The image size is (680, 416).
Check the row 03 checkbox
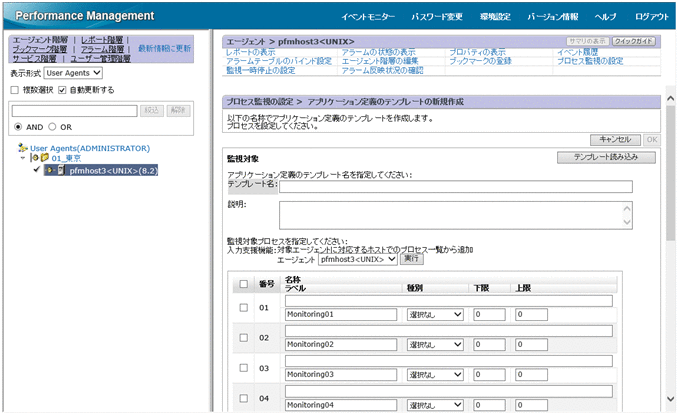point(244,368)
